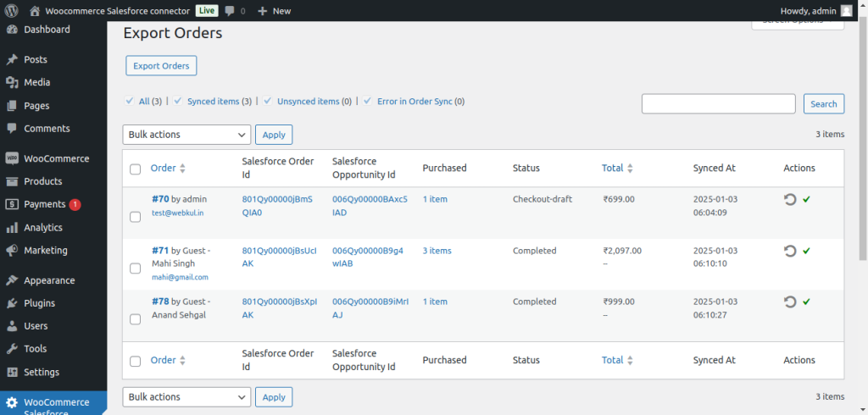Expand the Screen Options panel
The height and width of the screenshot is (415, 868).
click(x=797, y=21)
